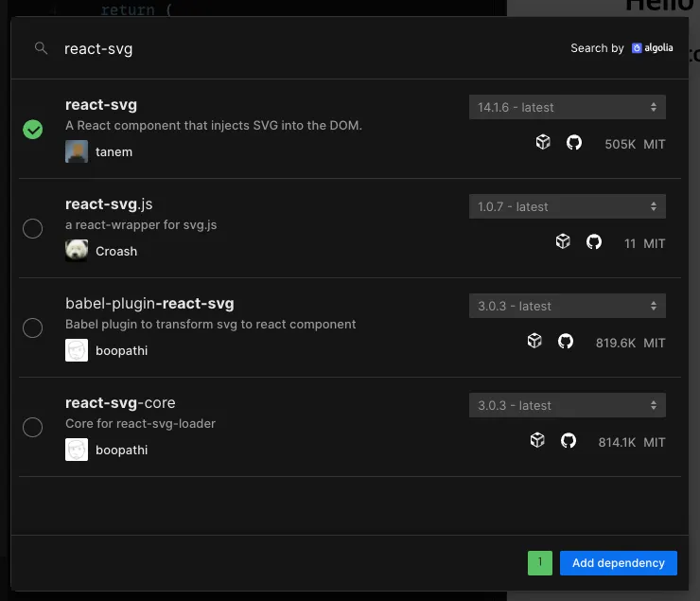The height and width of the screenshot is (601, 700).
Task: Click the search magnifier icon
Action: click(41, 48)
